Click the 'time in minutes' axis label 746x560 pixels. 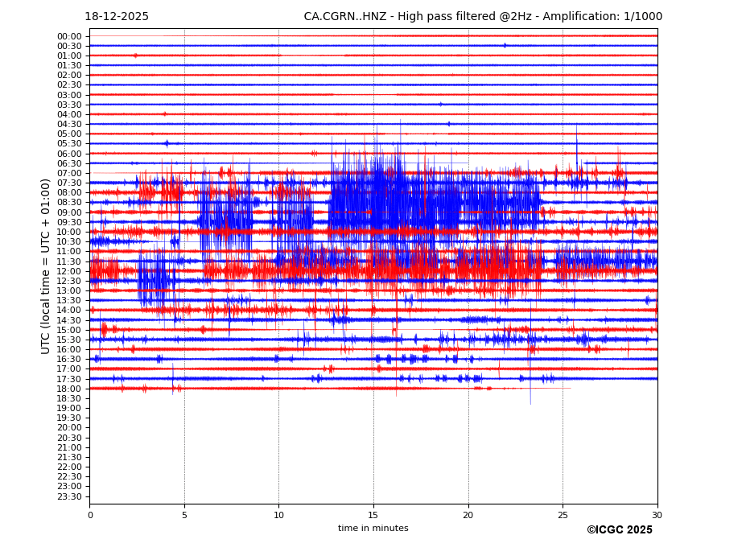click(373, 529)
